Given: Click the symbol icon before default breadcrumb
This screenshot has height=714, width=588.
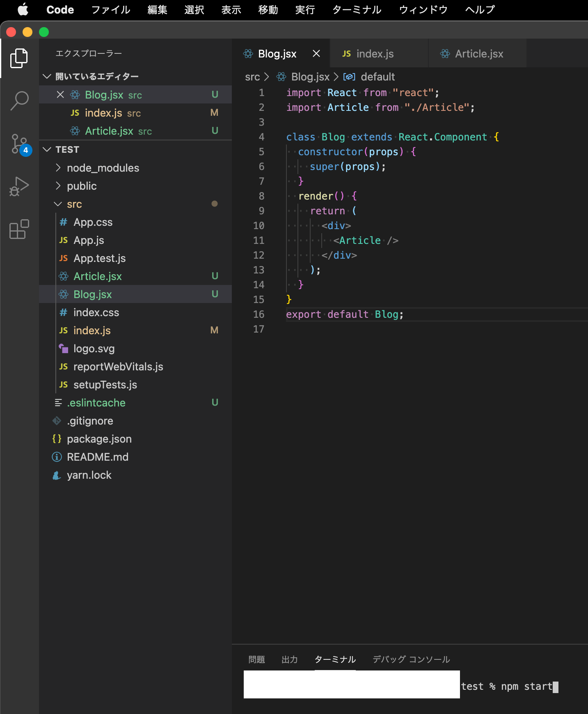Looking at the screenshot, I should click(x=349, y=77).
